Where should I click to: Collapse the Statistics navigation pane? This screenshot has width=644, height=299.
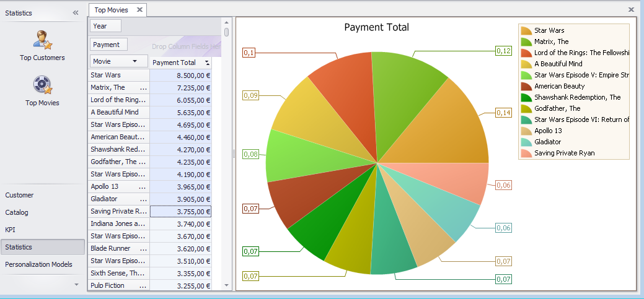(x=76, y=13)
